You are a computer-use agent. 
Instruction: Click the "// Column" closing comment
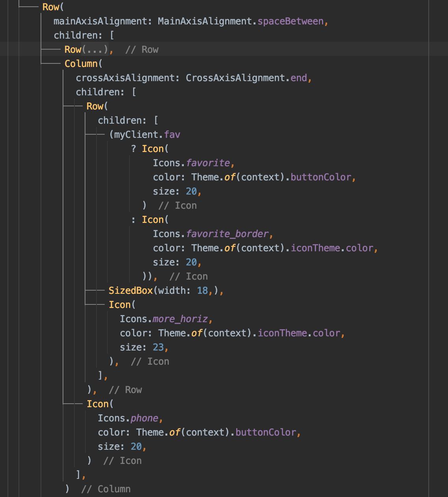[x=106, y=489]
